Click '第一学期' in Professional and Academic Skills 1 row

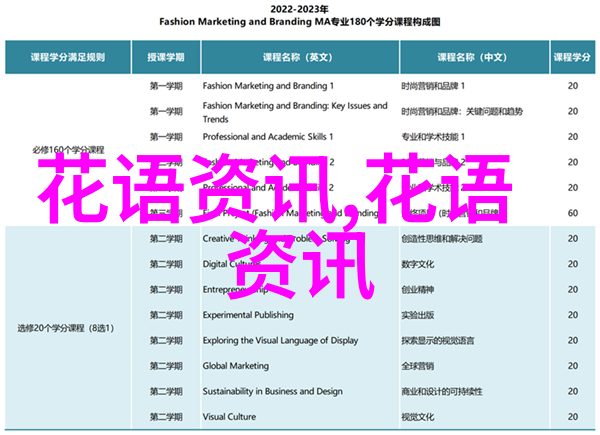click(166, 137)
